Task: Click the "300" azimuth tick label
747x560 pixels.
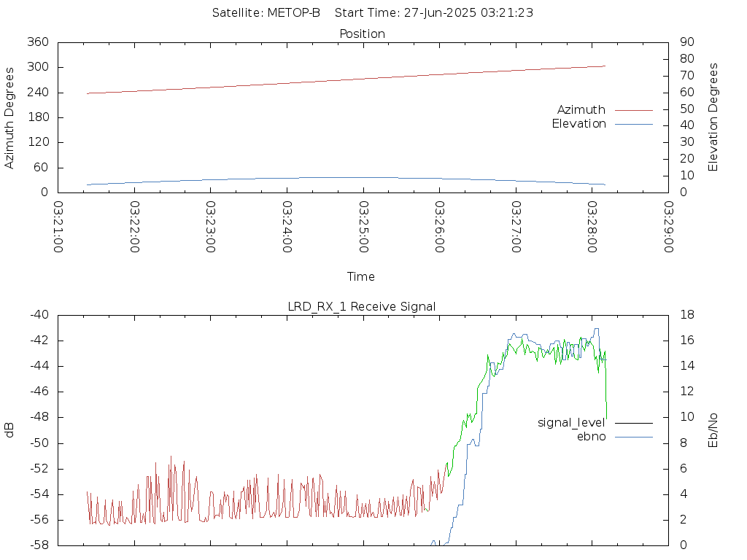Action: [x=38, y=67]
